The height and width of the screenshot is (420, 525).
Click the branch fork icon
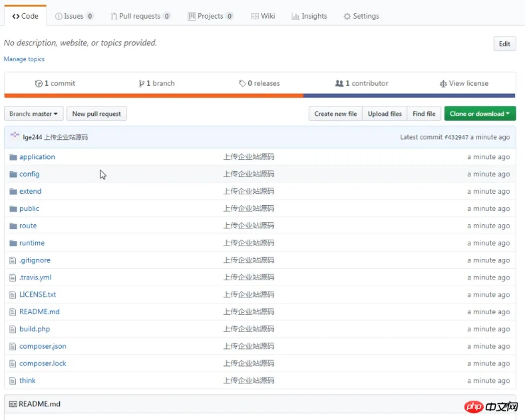142,83
